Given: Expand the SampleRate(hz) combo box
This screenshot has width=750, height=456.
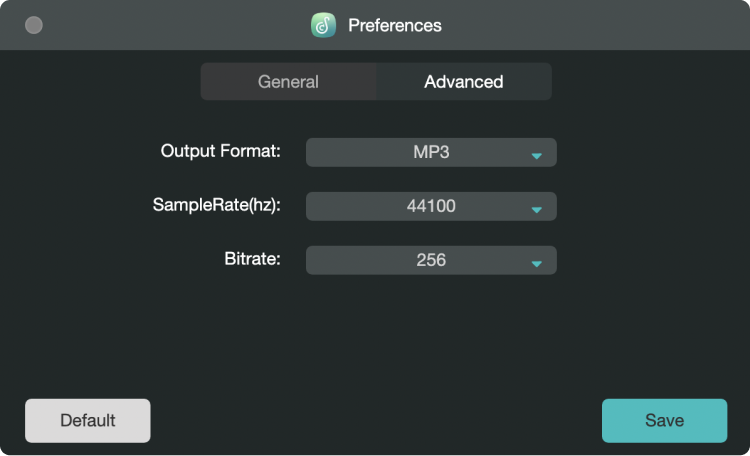Looking at the screenshot, I should click(x=431, y=206).
